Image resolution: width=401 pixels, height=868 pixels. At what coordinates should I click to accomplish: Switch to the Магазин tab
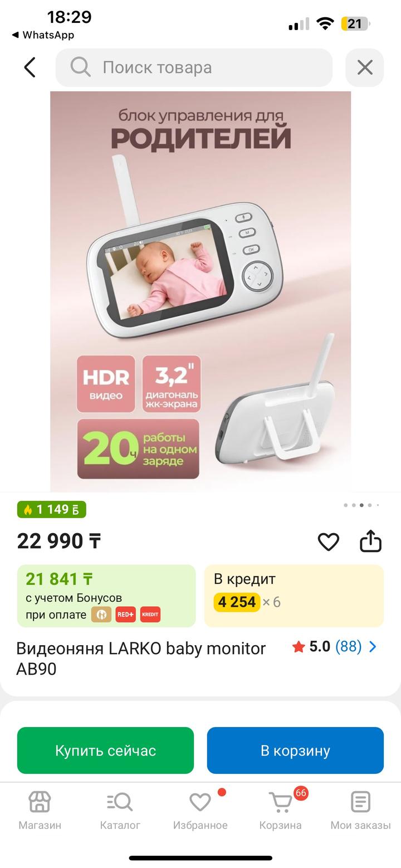(x=40, y=811)
